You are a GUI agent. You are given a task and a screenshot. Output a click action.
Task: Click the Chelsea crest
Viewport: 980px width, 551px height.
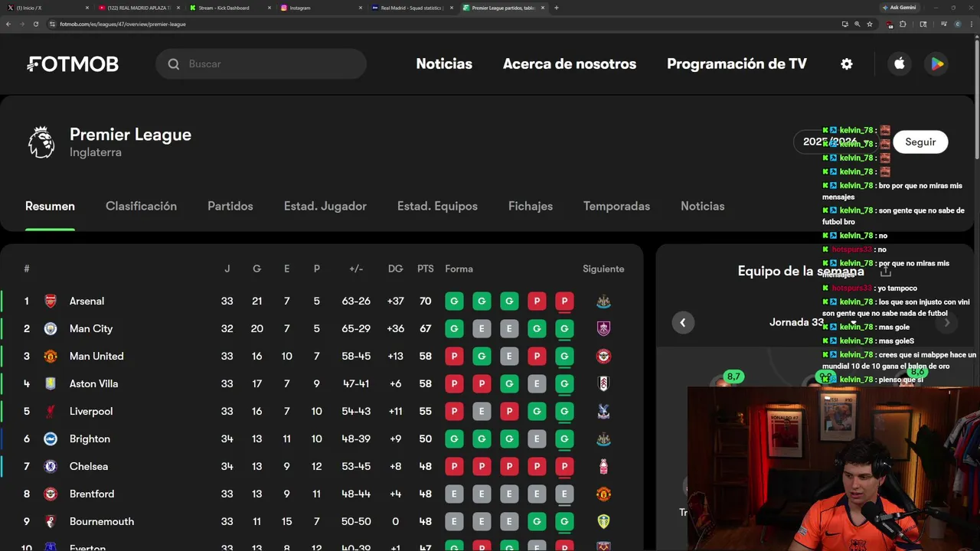(51, 467)
